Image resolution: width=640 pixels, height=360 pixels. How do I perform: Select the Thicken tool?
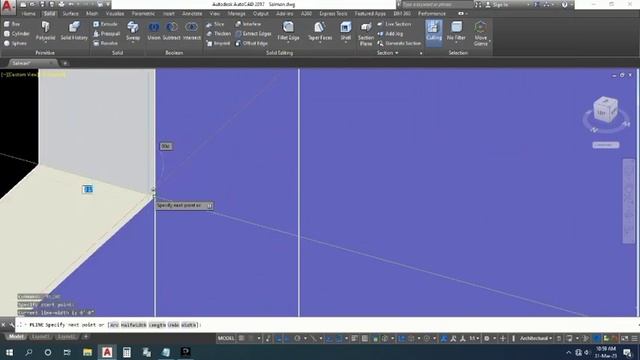[218, 33]
